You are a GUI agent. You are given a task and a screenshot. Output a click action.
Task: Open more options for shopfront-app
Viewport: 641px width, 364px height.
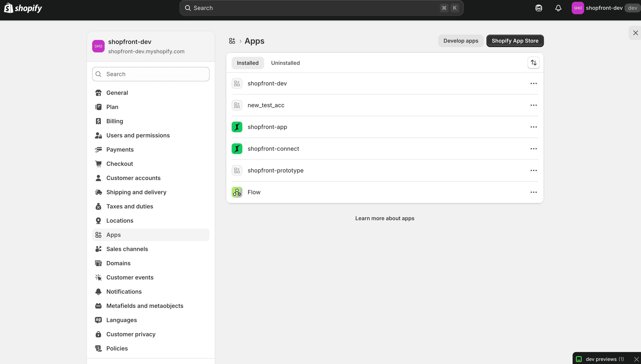(534, 127)
